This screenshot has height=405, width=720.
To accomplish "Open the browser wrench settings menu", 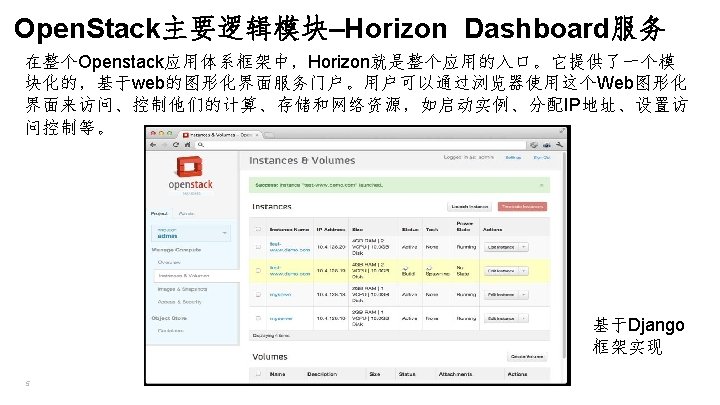I will (x=559, y=145).
